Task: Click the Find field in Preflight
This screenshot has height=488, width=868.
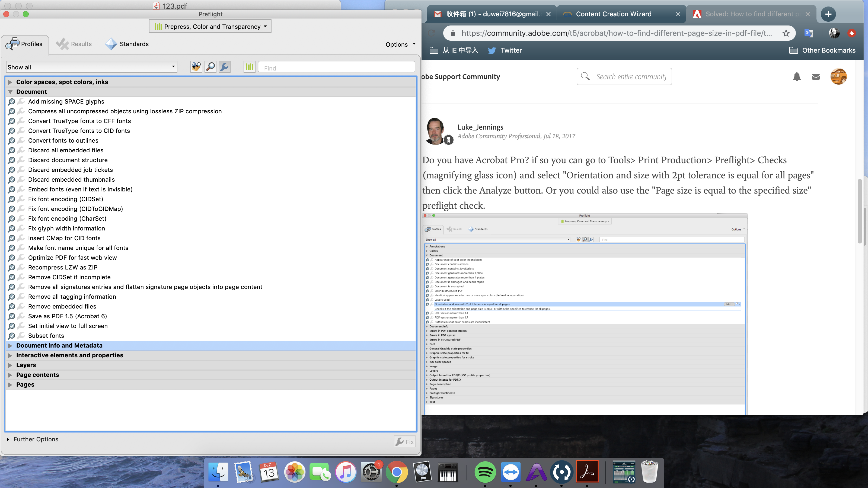Action: coord(336,67)
